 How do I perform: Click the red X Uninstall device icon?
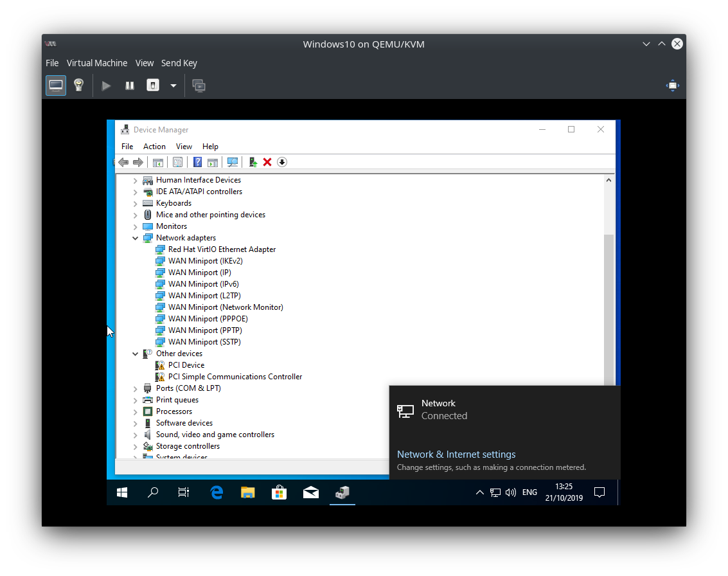[267, 162]
